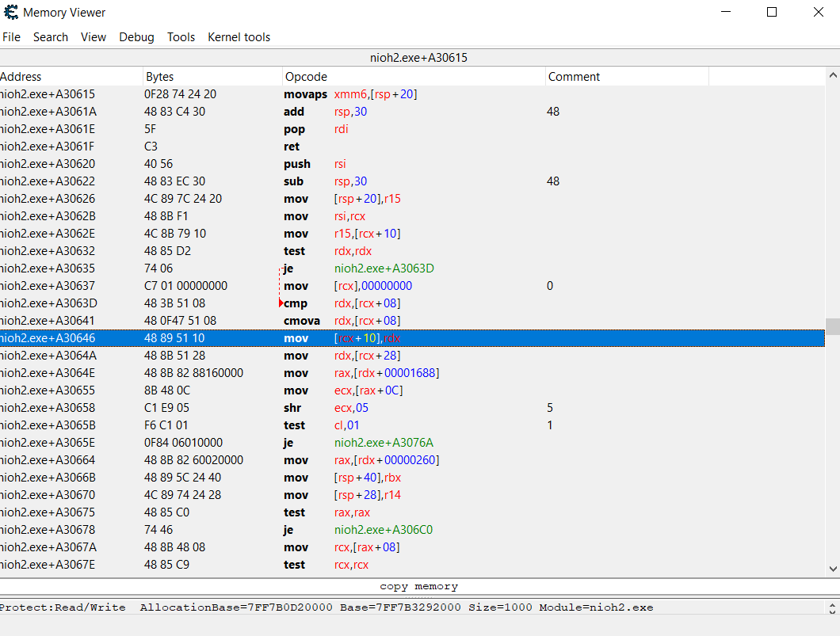840x636 pixels.
Task: Select the mov rax,[rdx+00000260] row
Action: 413,460
